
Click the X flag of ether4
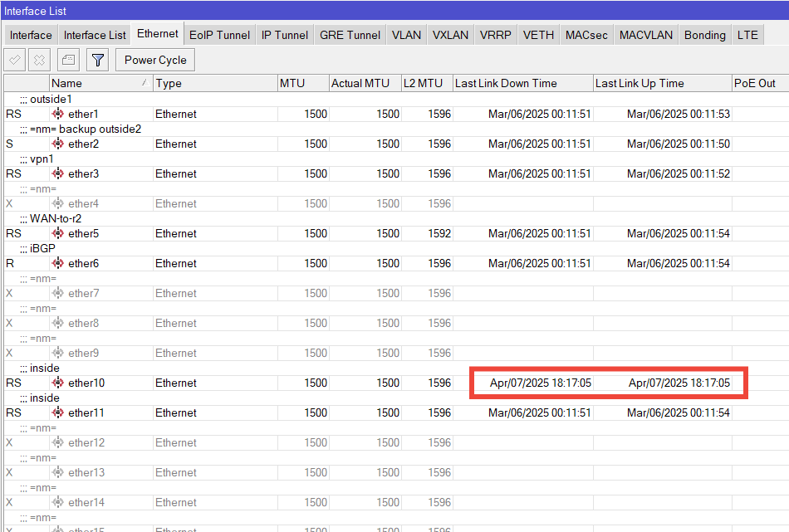click(9, 203)
